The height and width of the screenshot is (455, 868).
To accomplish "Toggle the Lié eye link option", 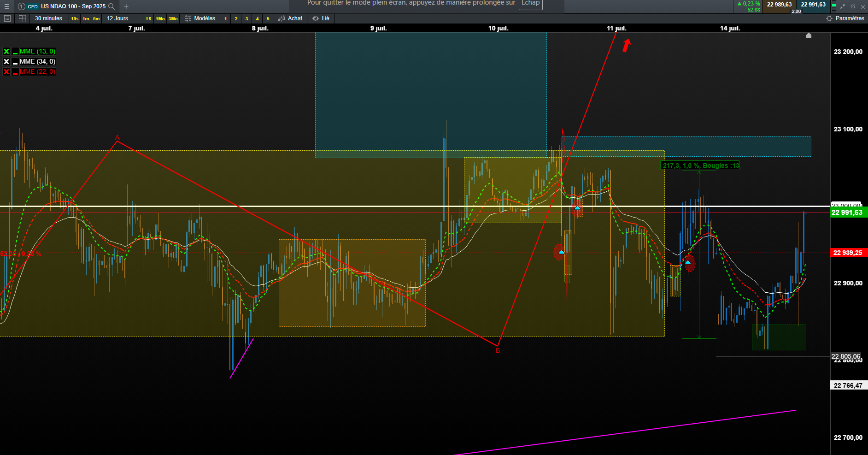I will click(x=321, y=18).
